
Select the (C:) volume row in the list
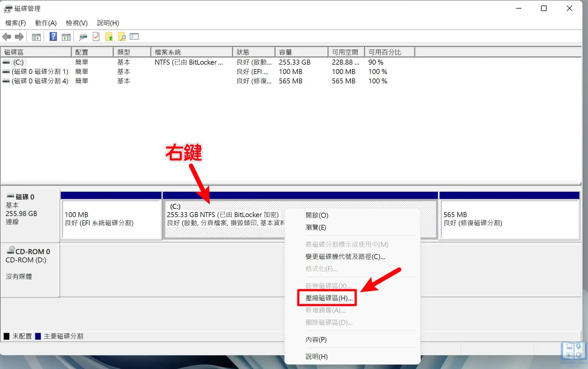(x=18, y=62)
